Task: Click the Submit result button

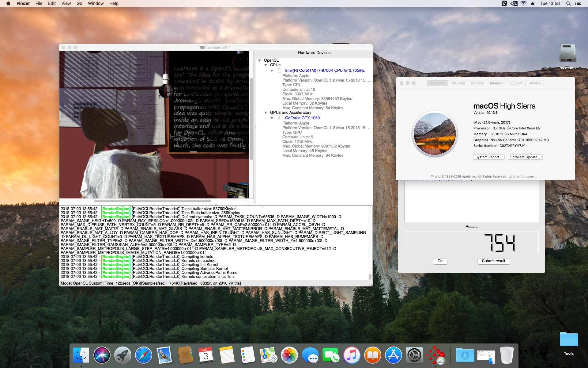Action: [x=493, y=261]
